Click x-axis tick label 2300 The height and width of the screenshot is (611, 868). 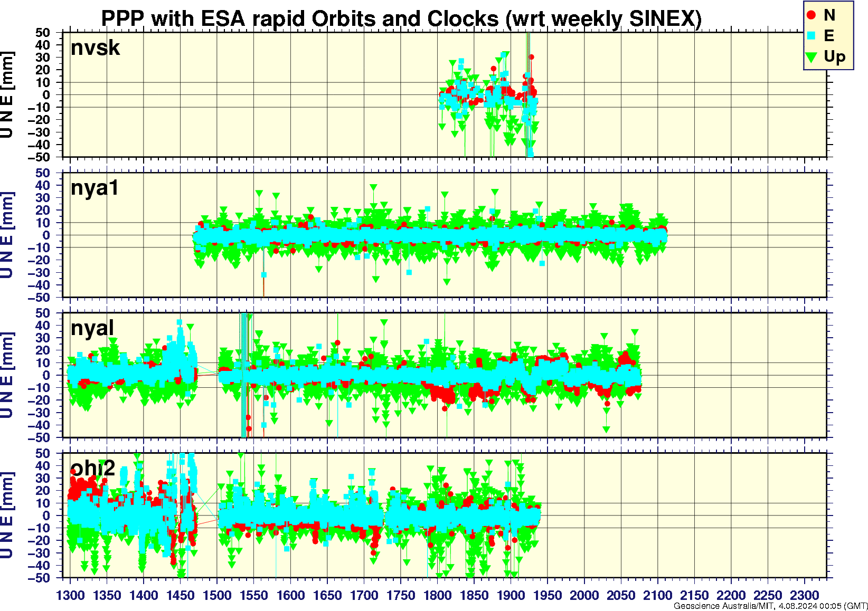[x=804, y=595]
